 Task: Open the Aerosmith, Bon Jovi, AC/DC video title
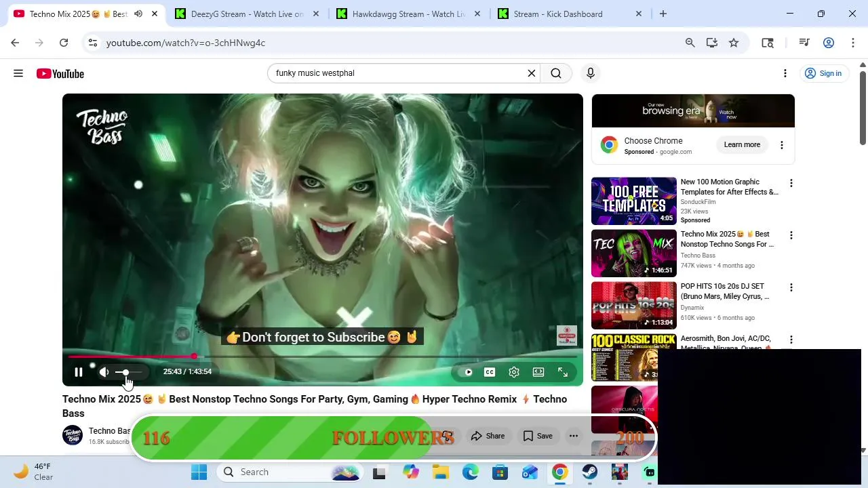pos(726,343)
